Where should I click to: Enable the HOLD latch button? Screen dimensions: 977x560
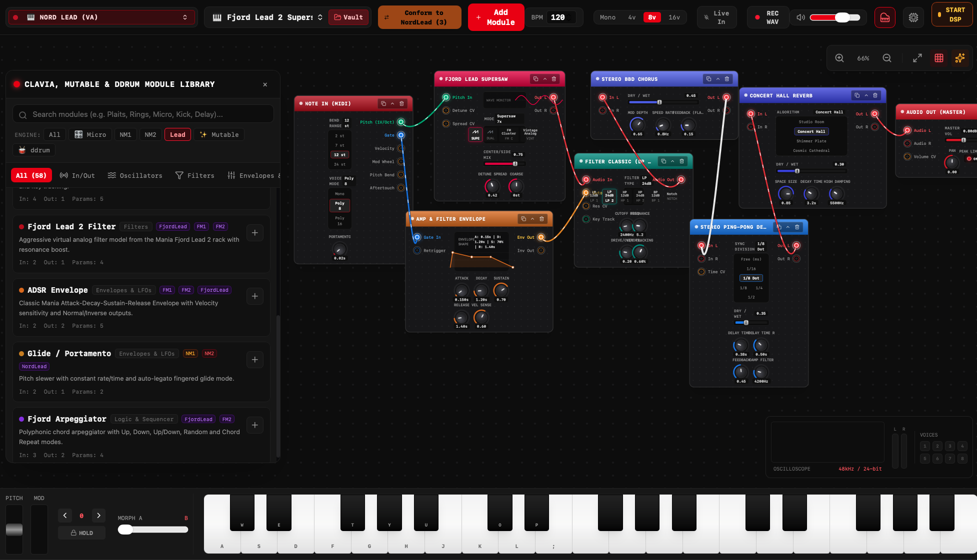pyautogui.click(x=81, y=533)
